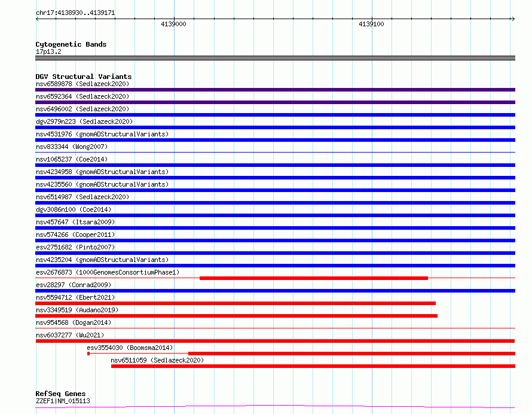Click the magenta ZZEF1 gene line
Viewport: 532px width, 414px height.
coord(275,407)
